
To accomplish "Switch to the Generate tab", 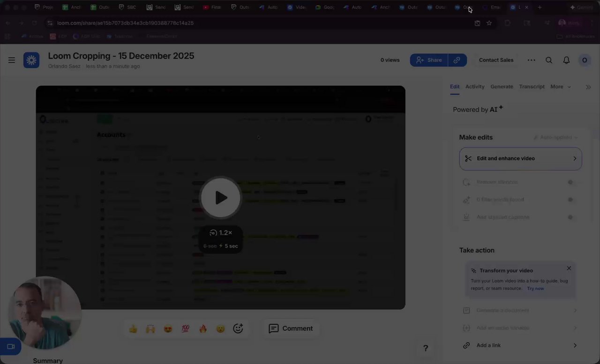I will tap(502, 87).
